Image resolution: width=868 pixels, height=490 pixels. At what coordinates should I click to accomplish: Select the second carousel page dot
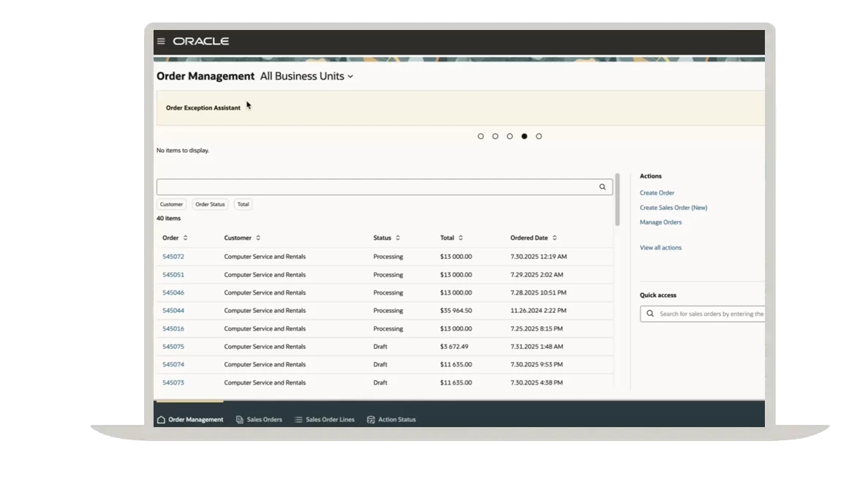click(495, 136)
